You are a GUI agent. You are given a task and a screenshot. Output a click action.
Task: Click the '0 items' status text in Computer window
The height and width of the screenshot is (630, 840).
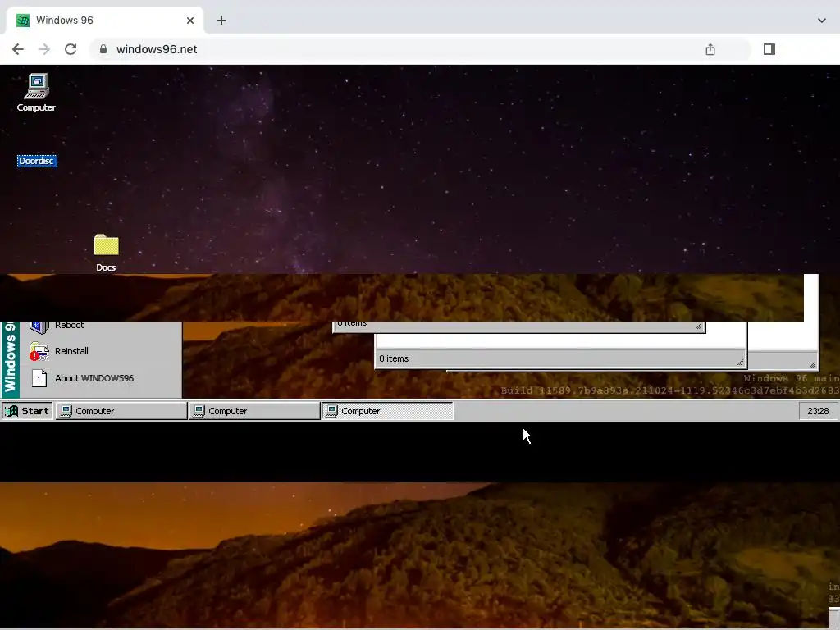click(x=394, y=359)
